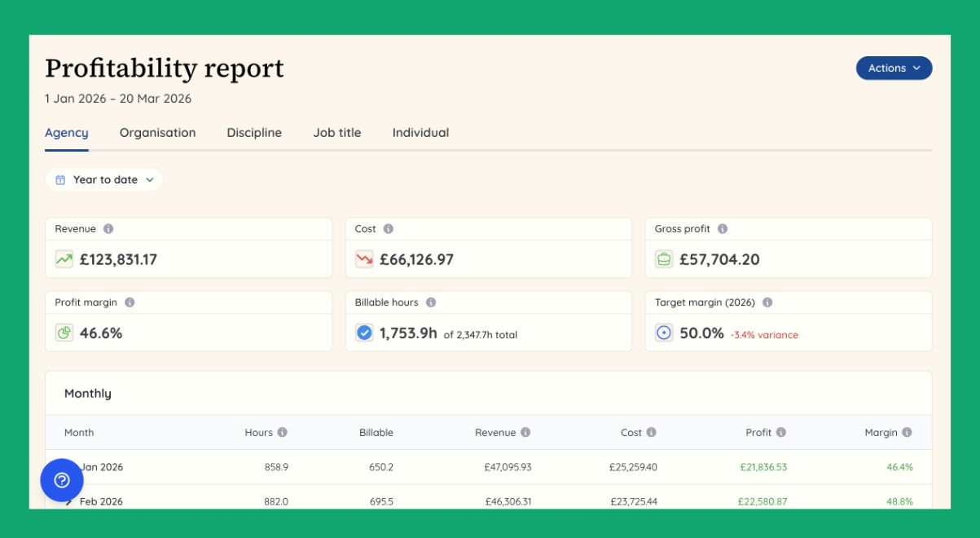Open the Actions dropdown

point(893,68)
